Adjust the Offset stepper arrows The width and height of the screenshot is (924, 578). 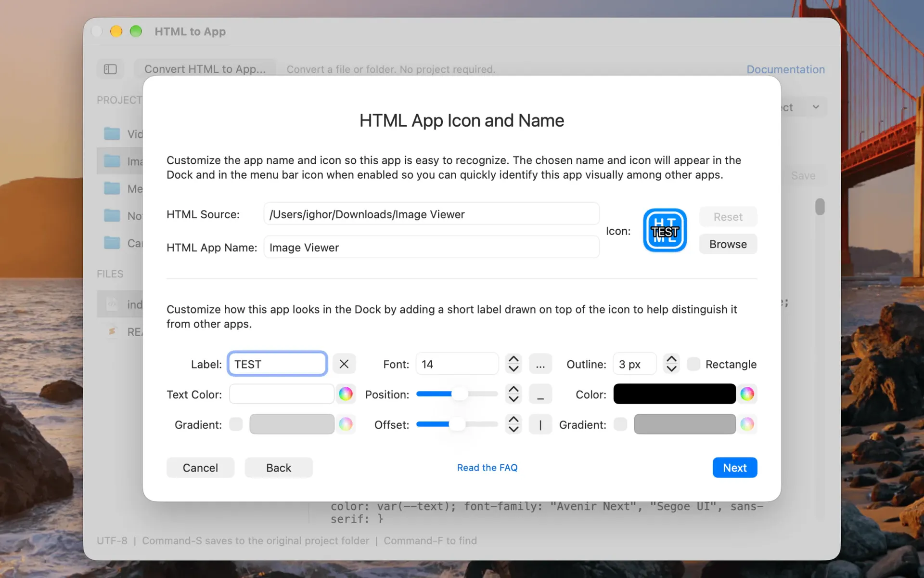513,424
